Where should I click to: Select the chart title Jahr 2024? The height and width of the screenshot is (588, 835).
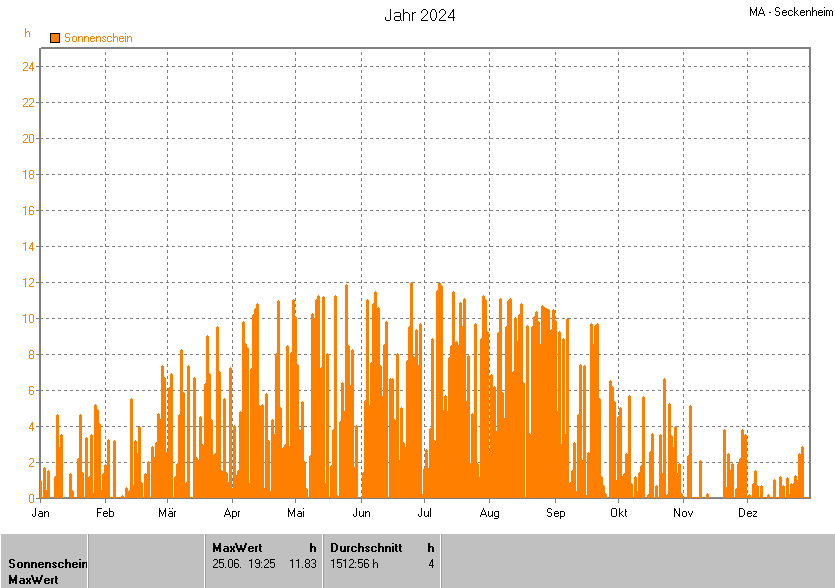[420, 15]
